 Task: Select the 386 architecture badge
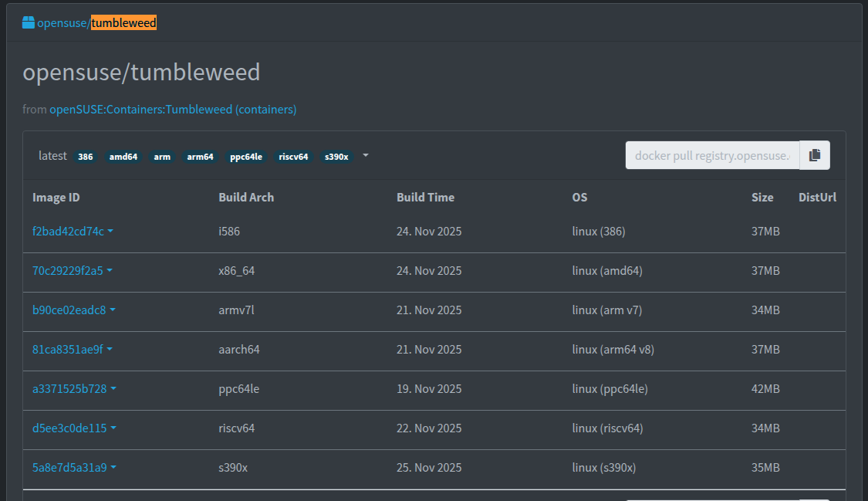(x=85, y=157)
